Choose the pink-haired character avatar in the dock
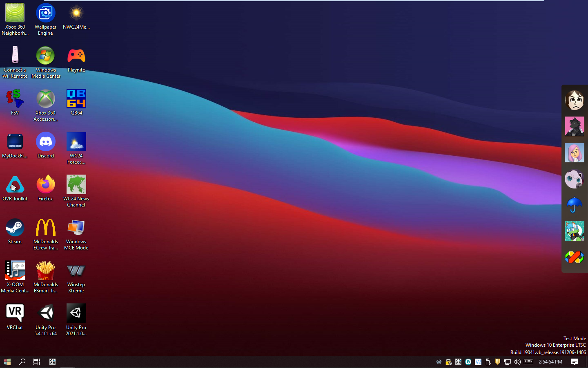Screen dimensions: 588x368 point(575,153)
